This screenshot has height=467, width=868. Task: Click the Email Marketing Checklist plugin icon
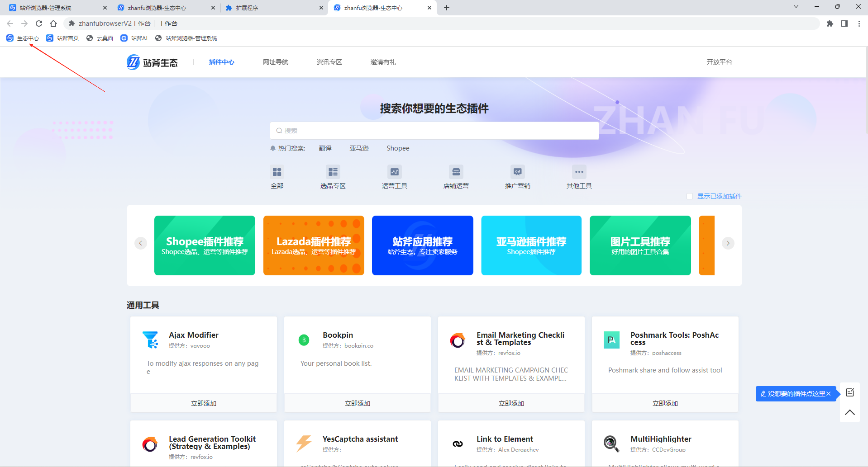[x=458, y=340]
